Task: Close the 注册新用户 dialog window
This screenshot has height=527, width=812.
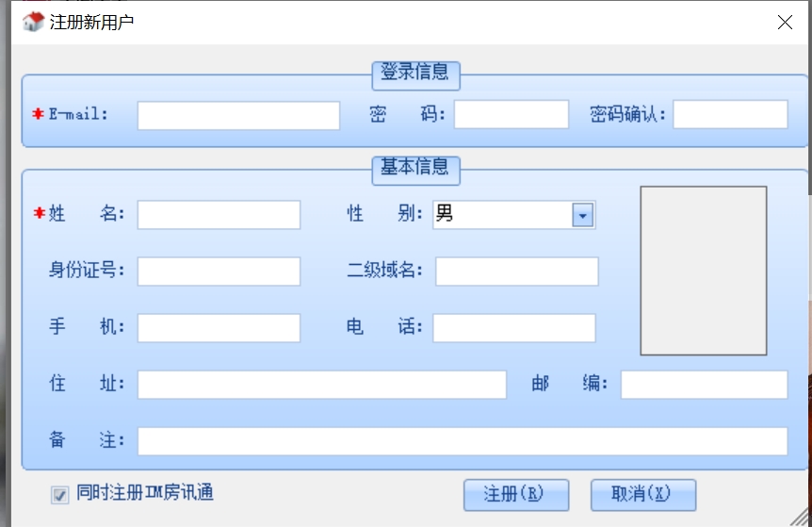Action: pos(785,23)
